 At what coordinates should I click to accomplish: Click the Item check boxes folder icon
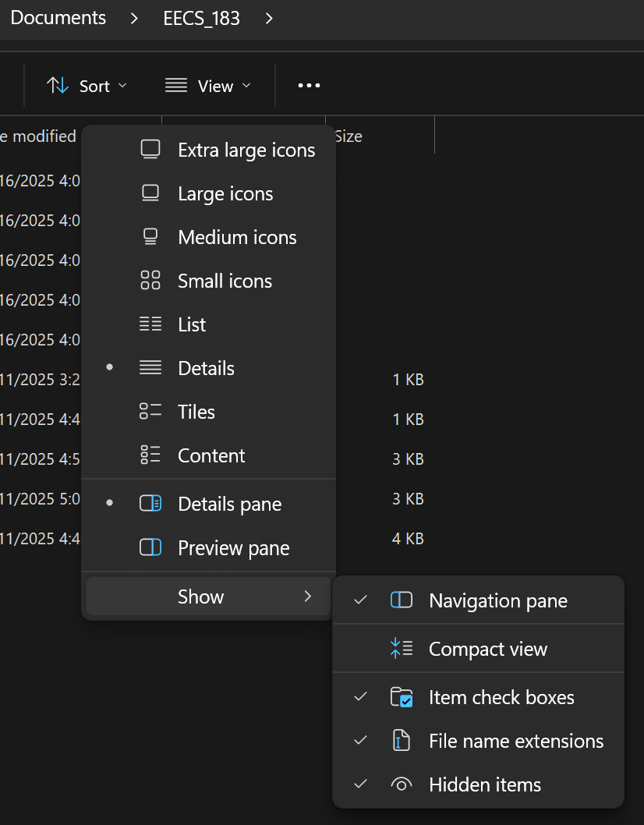(402, 697)
